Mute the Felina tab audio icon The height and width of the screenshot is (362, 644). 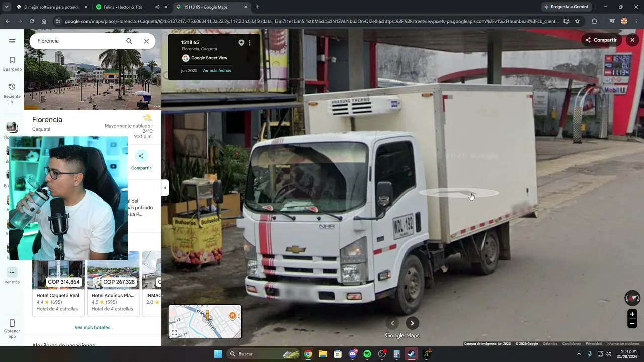(157, 7)
